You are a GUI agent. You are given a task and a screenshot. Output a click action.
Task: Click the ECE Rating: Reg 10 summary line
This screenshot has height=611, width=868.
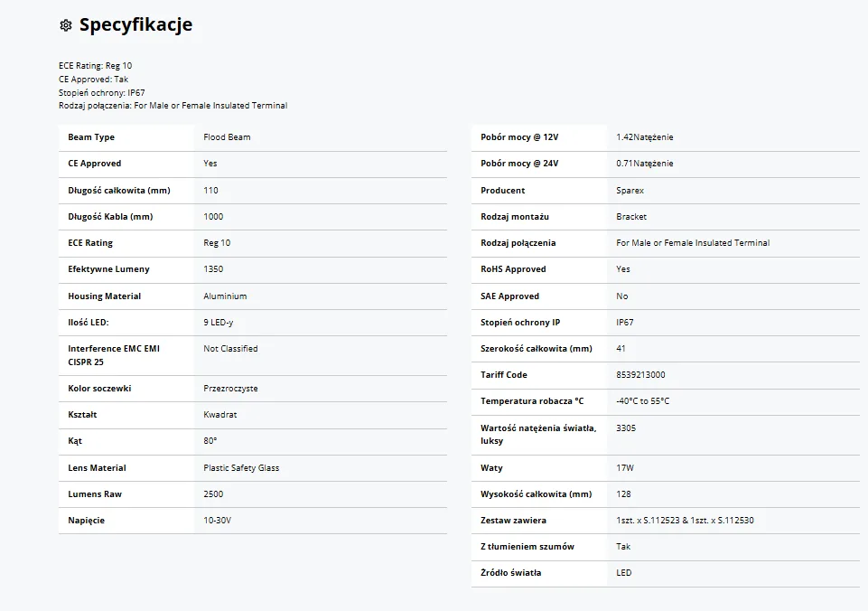(95, 66)
